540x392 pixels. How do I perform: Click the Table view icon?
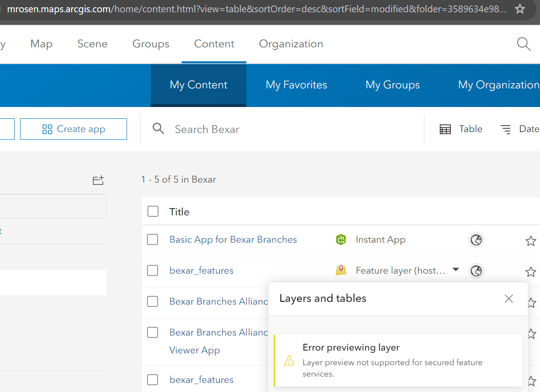(445, 129)
